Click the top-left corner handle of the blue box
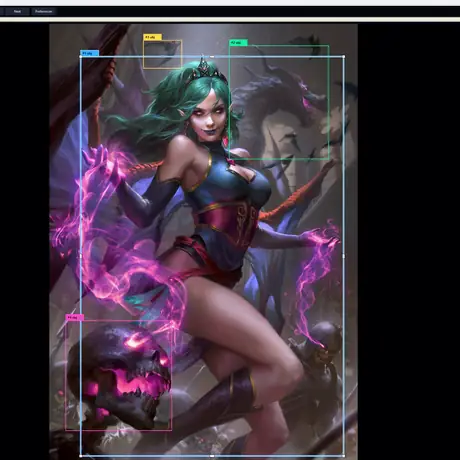460x460 pixels. (x=81, y=57)
